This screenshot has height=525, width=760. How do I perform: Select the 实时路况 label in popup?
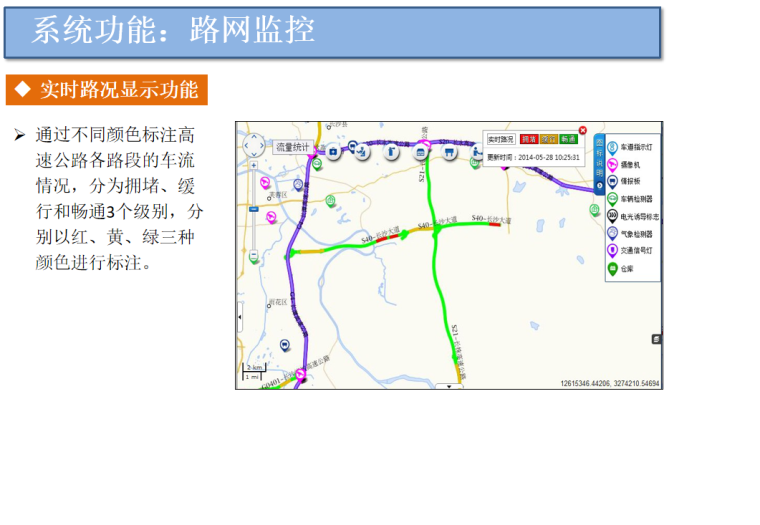(x=500, y=140)
